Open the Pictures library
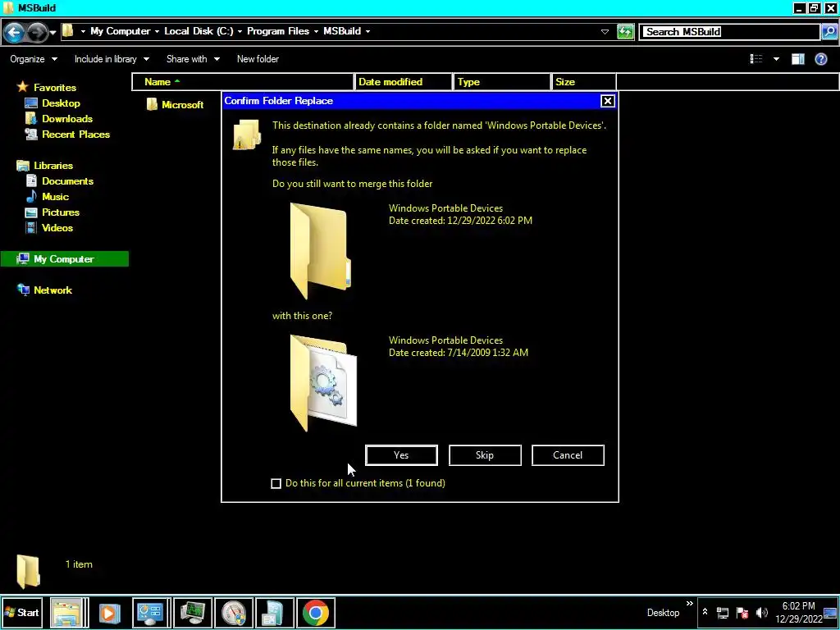The height and width of the screenshot is (630, 840). (x=52, y=212)
